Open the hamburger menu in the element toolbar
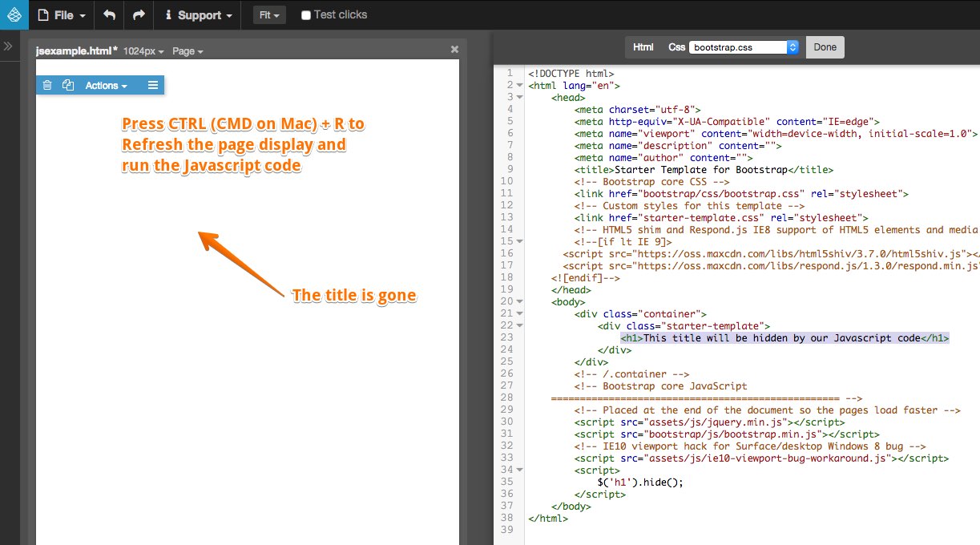The width and height of the screenshot is (980, 545). point(153,85)
